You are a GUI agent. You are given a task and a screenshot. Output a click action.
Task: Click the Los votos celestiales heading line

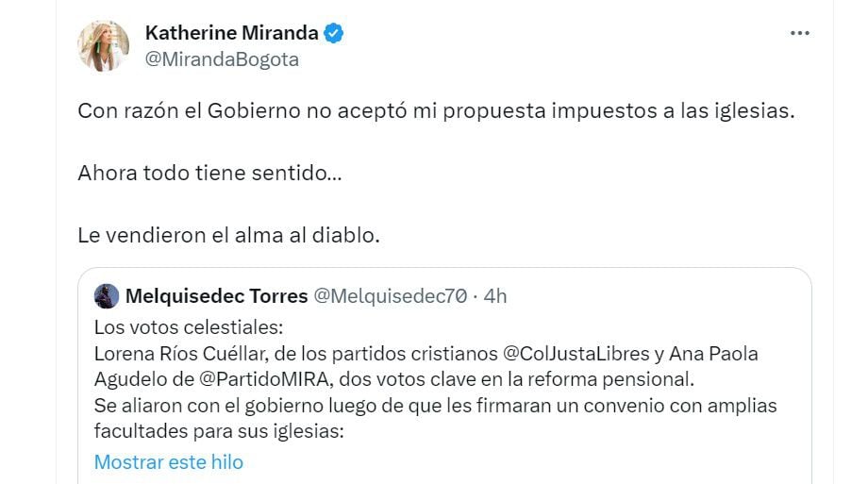pyautogui.click(x=189, y=328)
